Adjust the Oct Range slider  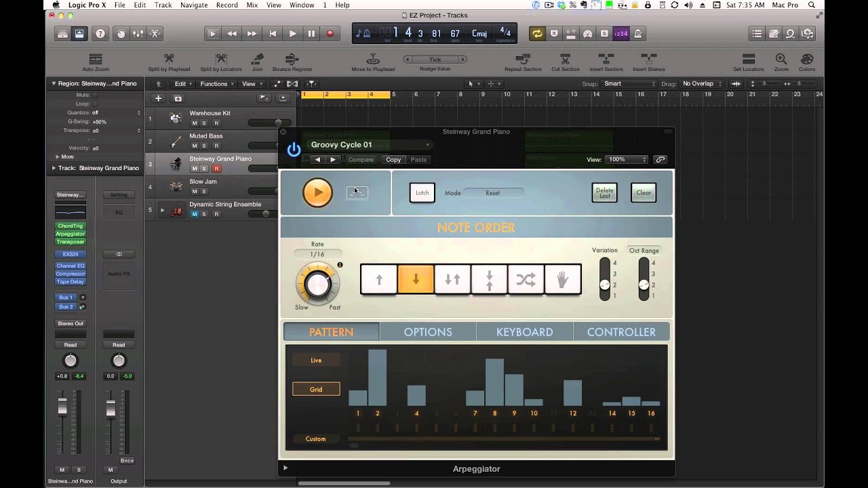tap(644, 279)
